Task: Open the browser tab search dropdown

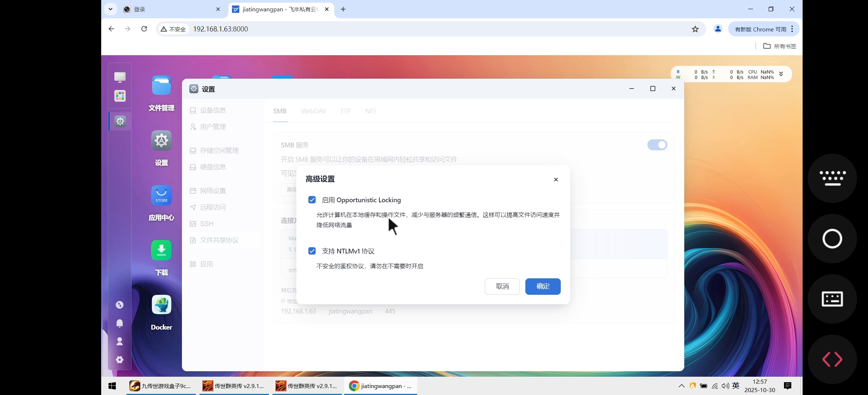Action: (x=110, y=9)
